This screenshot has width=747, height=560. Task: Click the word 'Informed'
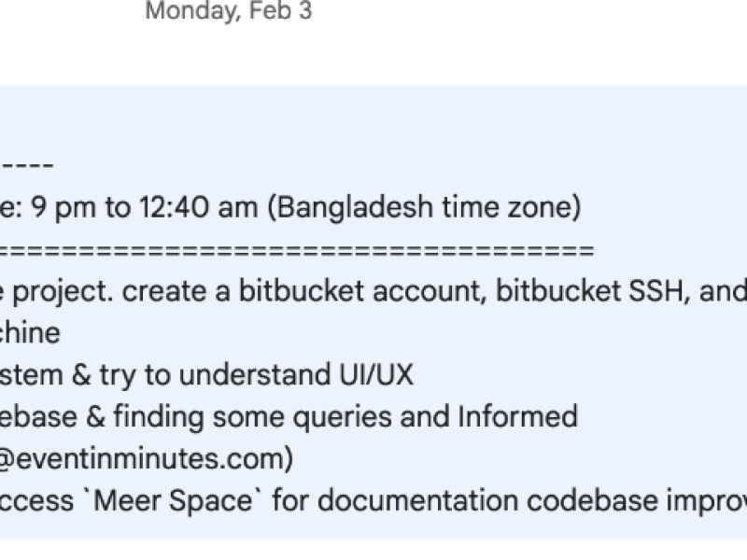point(518,415)
